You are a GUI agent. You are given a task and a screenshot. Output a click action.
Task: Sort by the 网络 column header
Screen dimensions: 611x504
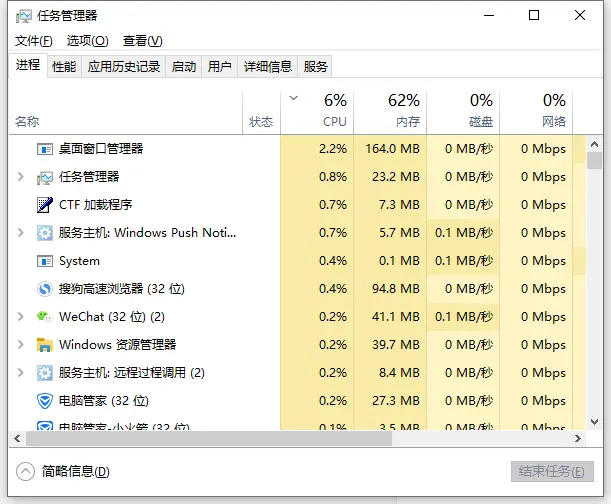(x=536, y=113)
